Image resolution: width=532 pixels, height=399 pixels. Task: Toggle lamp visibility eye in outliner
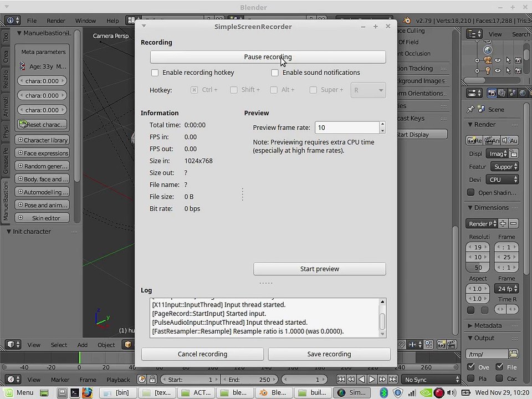coord(498,70)
